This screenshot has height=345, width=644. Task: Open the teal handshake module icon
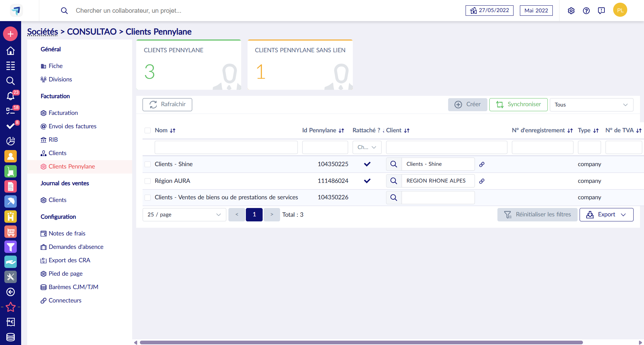[10, 262]
